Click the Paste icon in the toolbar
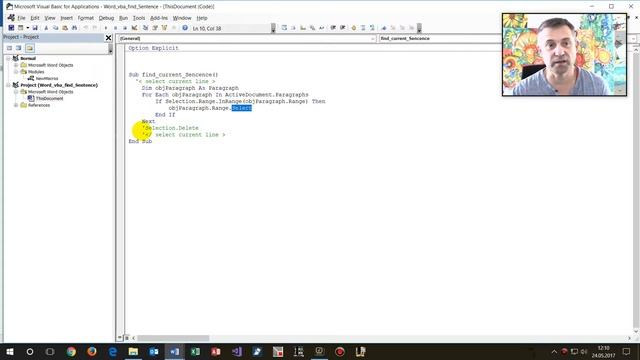 coord(65,28)
